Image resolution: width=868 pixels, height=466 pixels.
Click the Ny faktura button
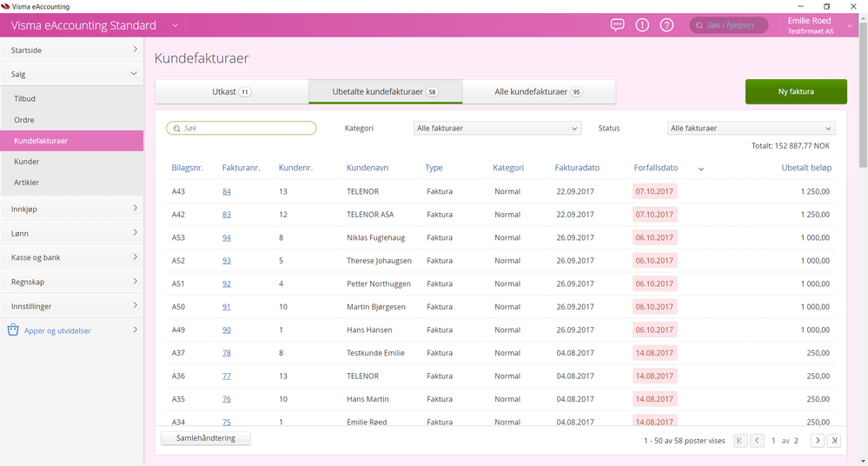[x=796, y=91]
